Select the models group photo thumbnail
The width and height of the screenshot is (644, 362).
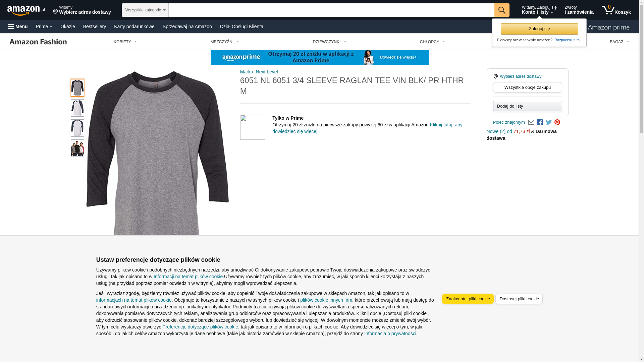(77, 148)
